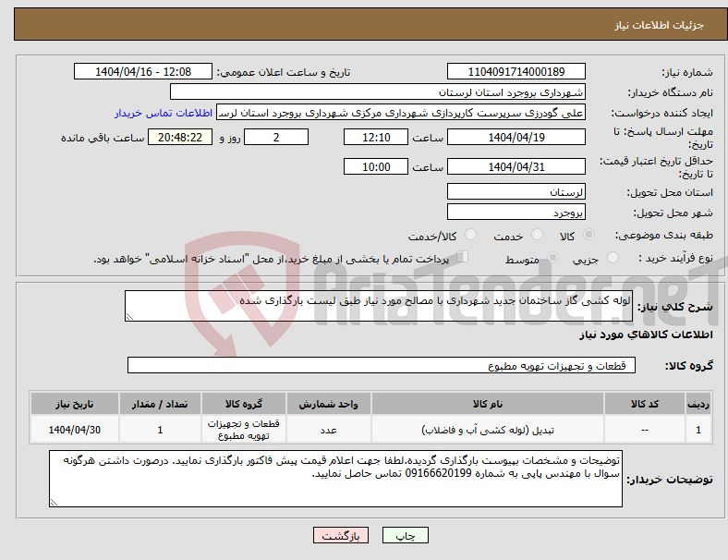
Task: Click the اطلاعات کالاهای مورد نیاز heading
Action: coord(646,335)
